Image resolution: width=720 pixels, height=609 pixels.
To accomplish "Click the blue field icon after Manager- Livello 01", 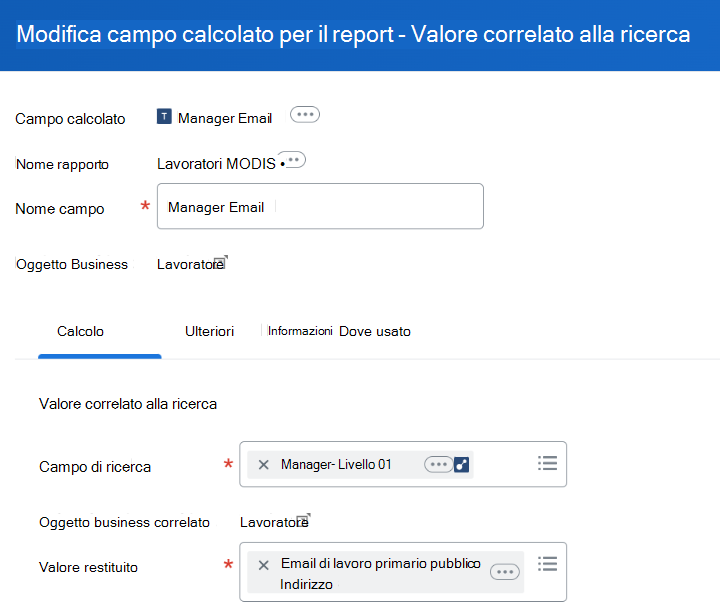I will pos(461,464).
